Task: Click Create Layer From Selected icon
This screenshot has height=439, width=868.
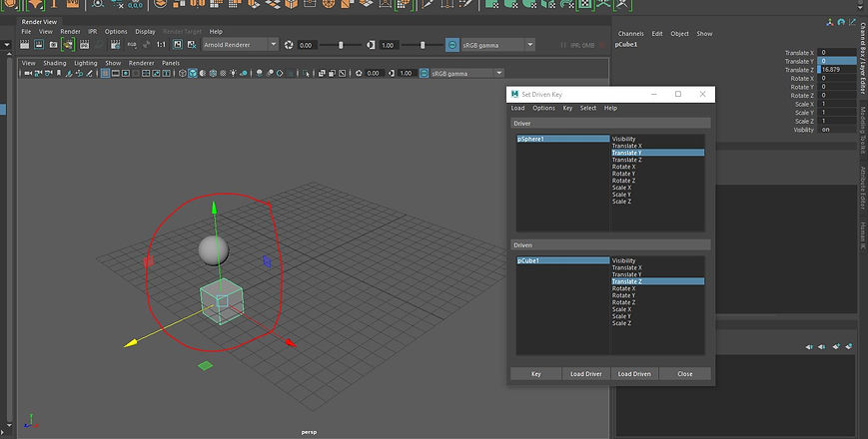Action: (x=849, y=346)
